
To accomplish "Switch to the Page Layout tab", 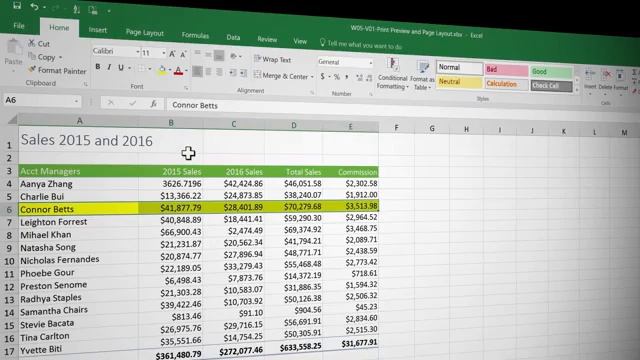I will click(144, 32).
